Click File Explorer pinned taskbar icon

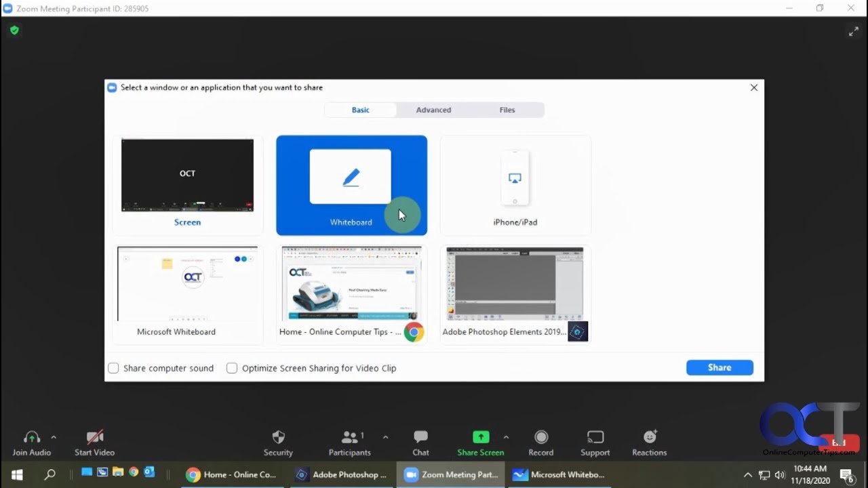coord(118,472)
